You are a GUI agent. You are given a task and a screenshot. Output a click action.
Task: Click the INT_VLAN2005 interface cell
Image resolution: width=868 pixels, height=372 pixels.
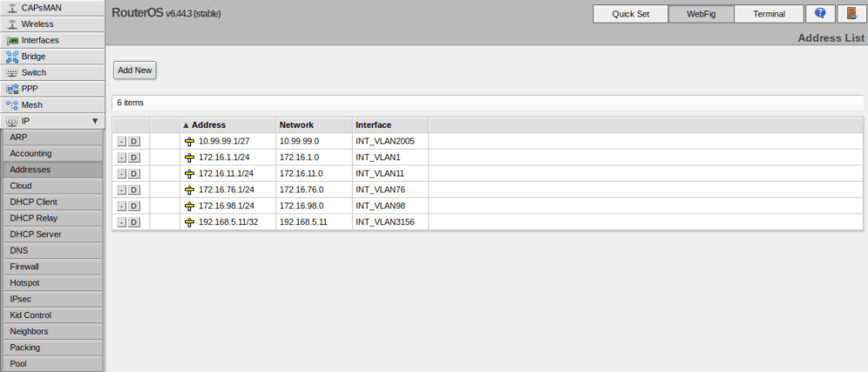pyautogui.click(x=390, y=141)
